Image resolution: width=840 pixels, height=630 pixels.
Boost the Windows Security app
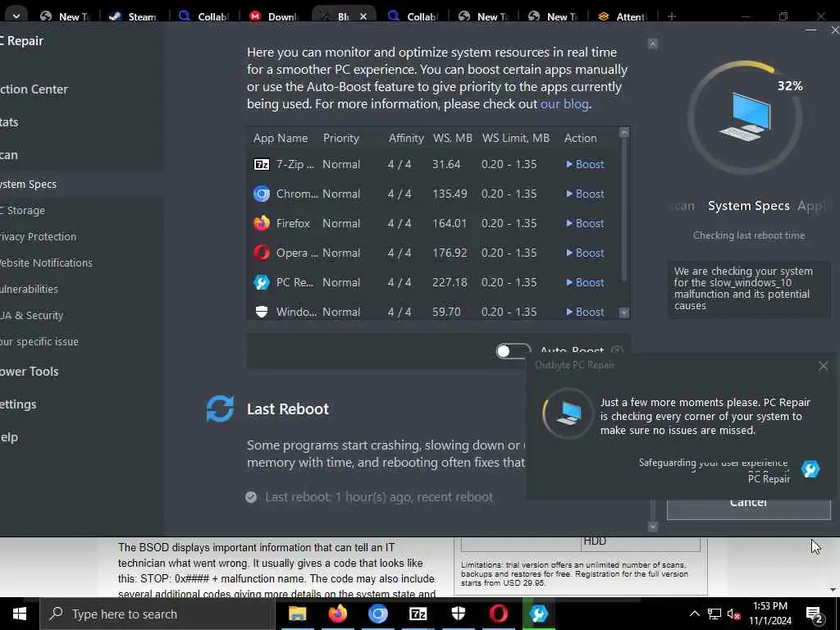[x=585, y=312]
